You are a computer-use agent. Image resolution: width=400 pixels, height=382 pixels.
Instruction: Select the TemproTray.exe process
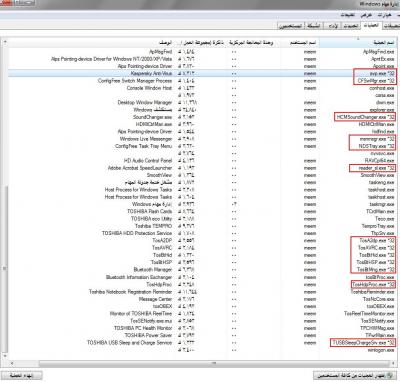(x=378, y=226)
